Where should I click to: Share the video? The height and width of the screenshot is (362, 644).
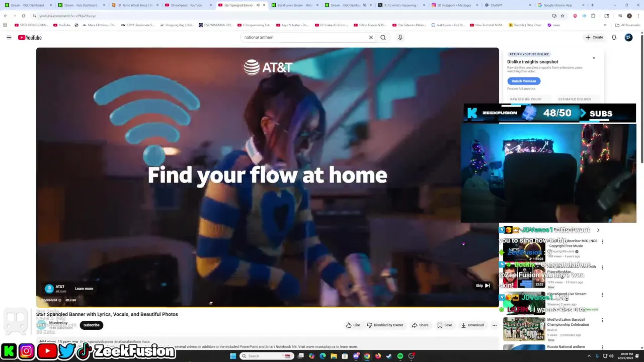[x=420, y=325]
